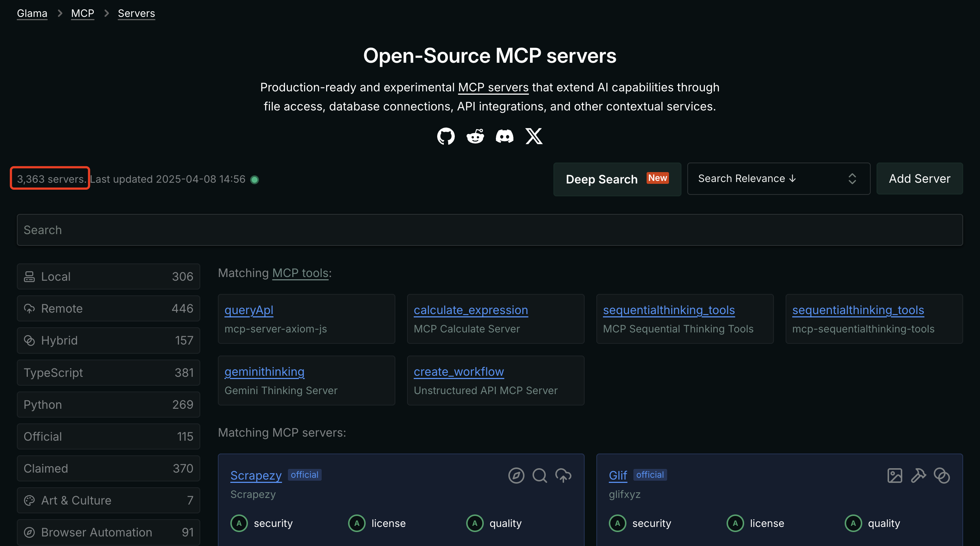
Task: Toggle the Hybrid filter
Action: click(109, 341)
